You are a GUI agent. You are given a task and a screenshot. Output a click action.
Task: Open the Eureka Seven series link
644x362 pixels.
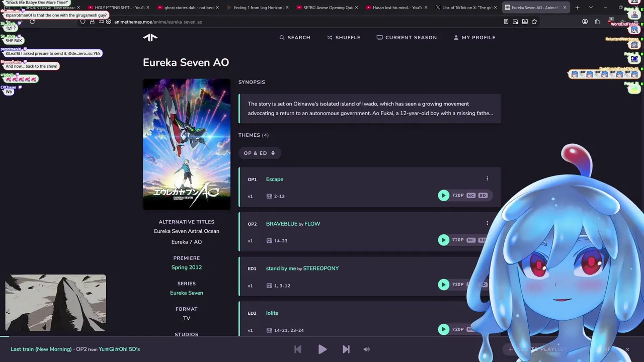click(x=186, y=293)
